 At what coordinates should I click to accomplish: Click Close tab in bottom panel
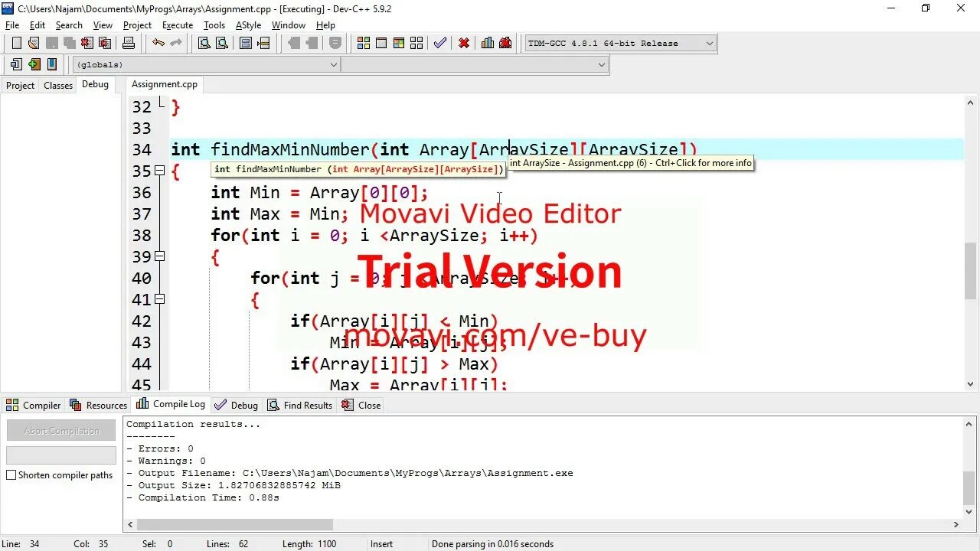(361, 405)
